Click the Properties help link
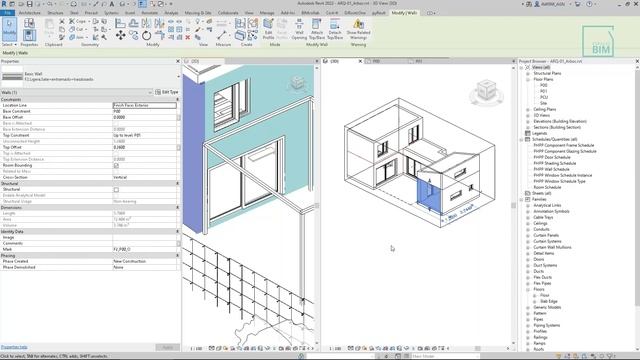 [14, 347]
